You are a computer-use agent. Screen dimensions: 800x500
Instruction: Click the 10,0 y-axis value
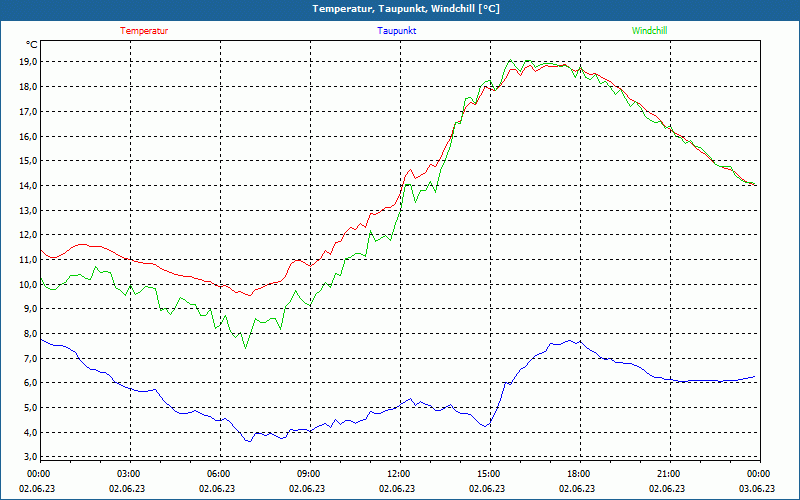[29, 284]
